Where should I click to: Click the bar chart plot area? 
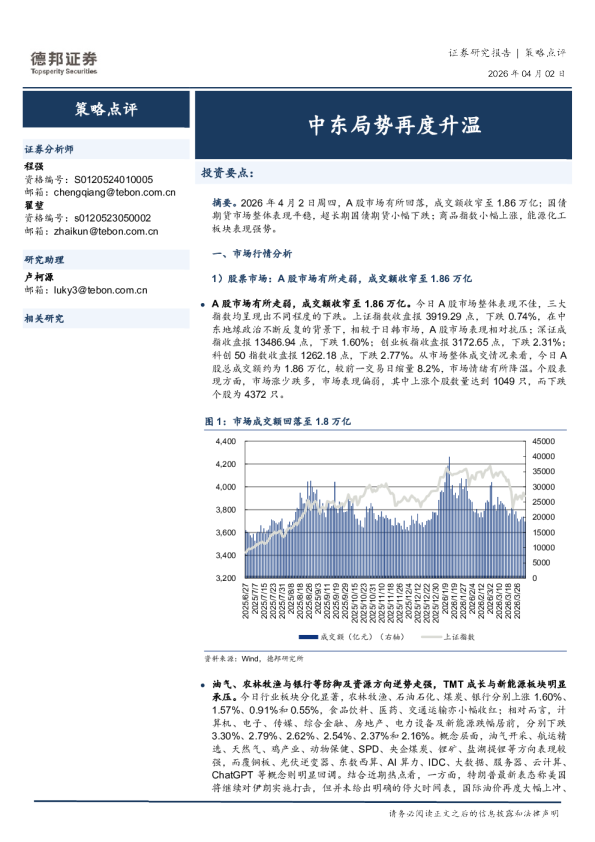click(x=385, y=510)
